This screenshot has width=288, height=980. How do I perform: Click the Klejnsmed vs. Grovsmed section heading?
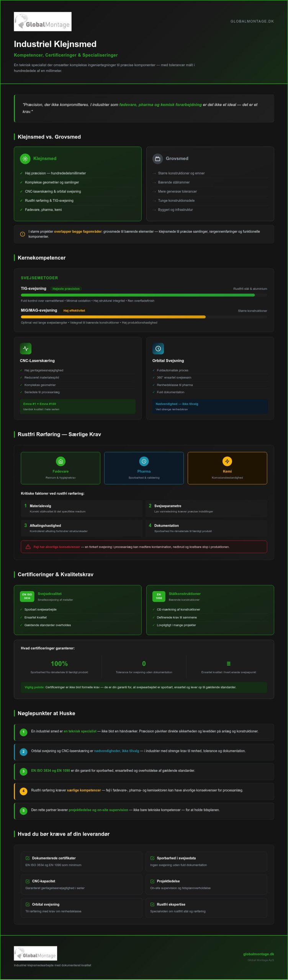tap(49, 137)
